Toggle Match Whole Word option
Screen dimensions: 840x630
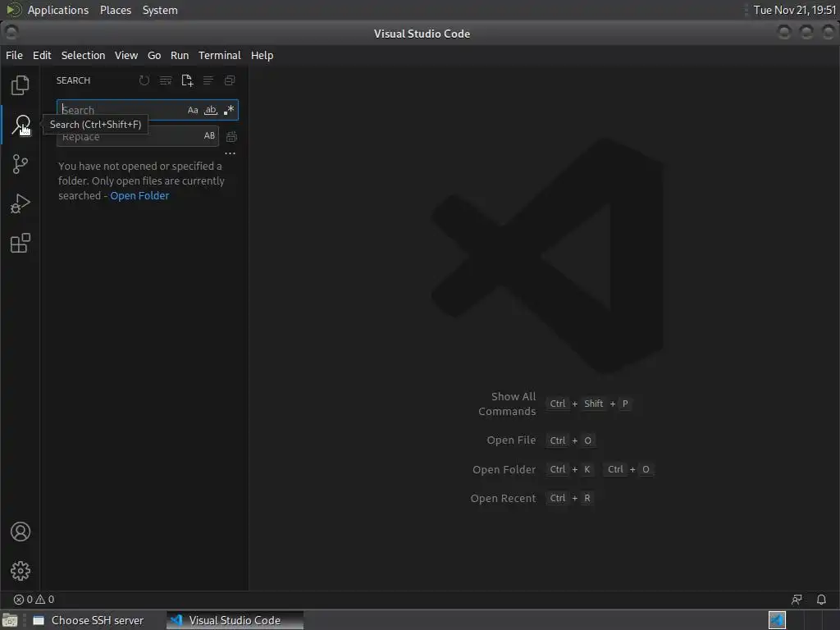(x=211, y=111)
